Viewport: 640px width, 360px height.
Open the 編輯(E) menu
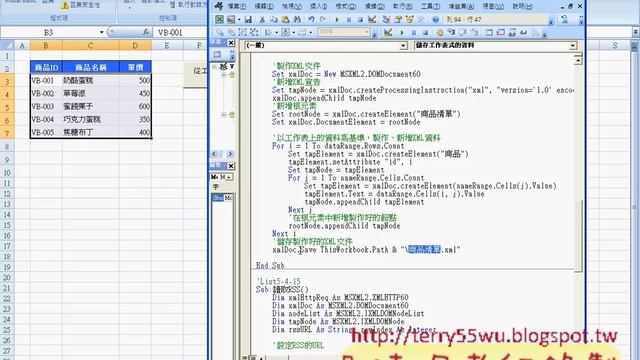coord(264,7)
